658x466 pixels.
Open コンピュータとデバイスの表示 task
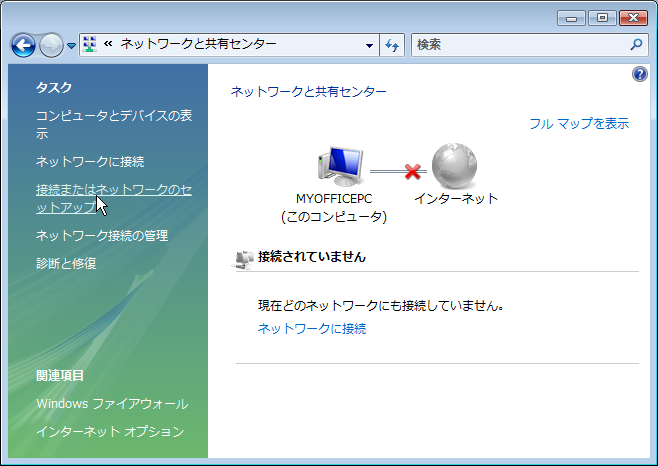click(114, 124)
